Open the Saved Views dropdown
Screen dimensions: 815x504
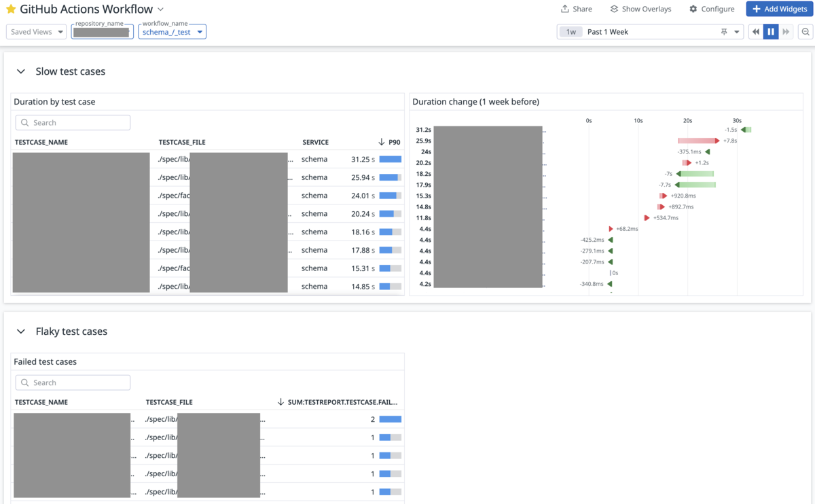pyautogui.click(x=36, y=32)
